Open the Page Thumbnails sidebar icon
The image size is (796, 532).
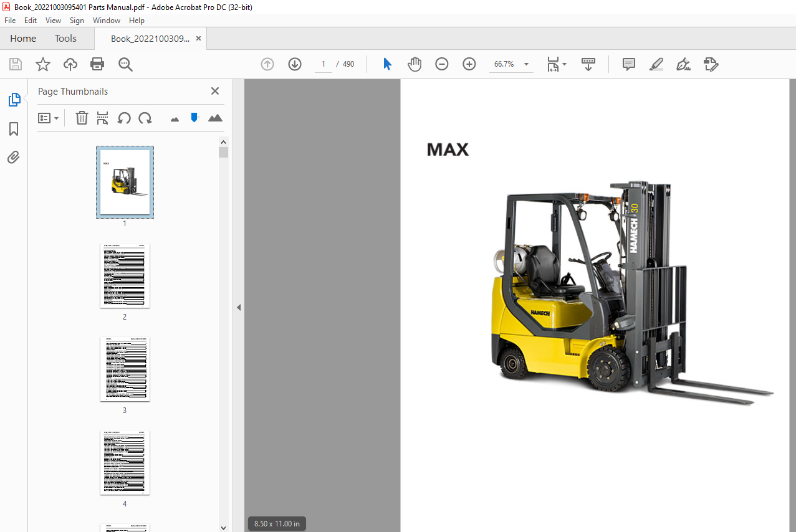pyautogui.click(x=14, y=100)
